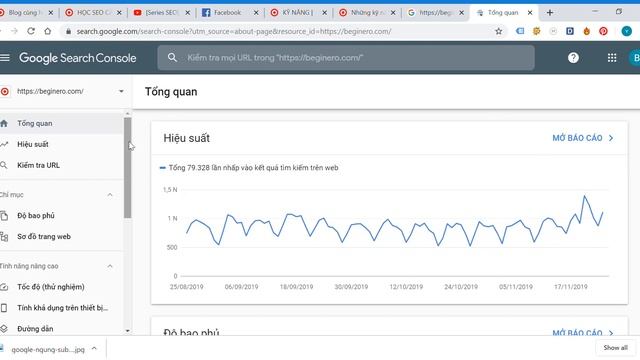Click the browser address bar

coord(282,31)
